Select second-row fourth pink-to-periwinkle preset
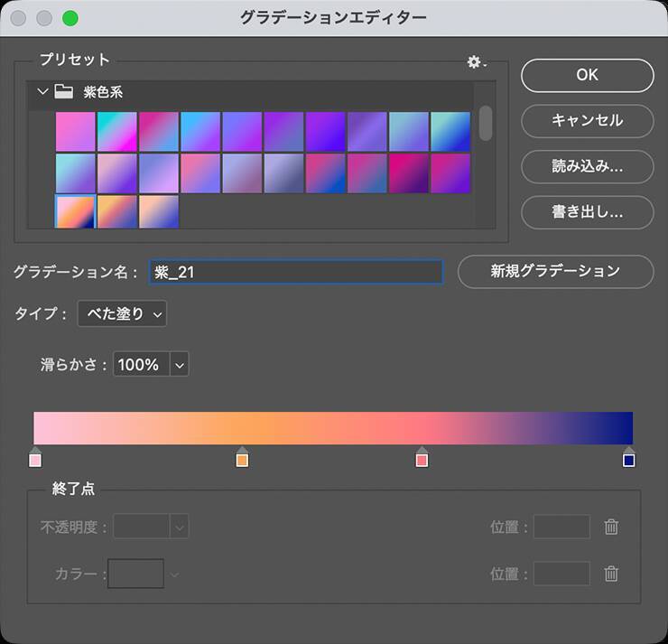Screen dimensions: 668x644 pyautogui.click(x=200, y=173)
